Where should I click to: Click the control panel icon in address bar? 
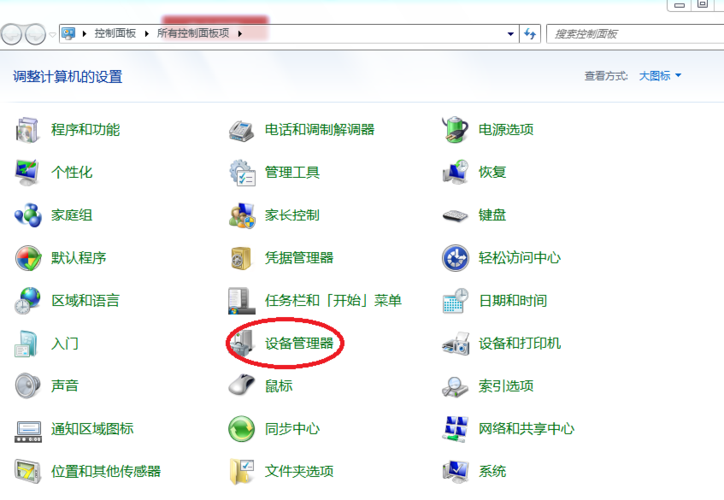68,34
